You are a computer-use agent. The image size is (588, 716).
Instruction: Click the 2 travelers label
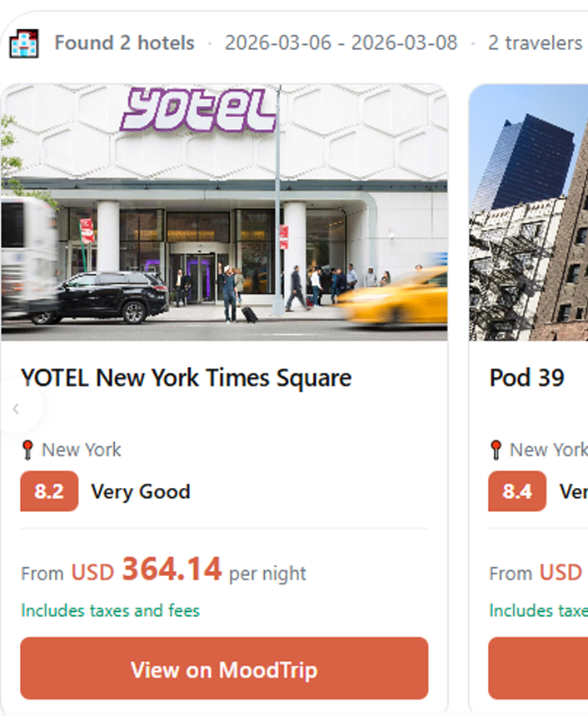[535, 42]
